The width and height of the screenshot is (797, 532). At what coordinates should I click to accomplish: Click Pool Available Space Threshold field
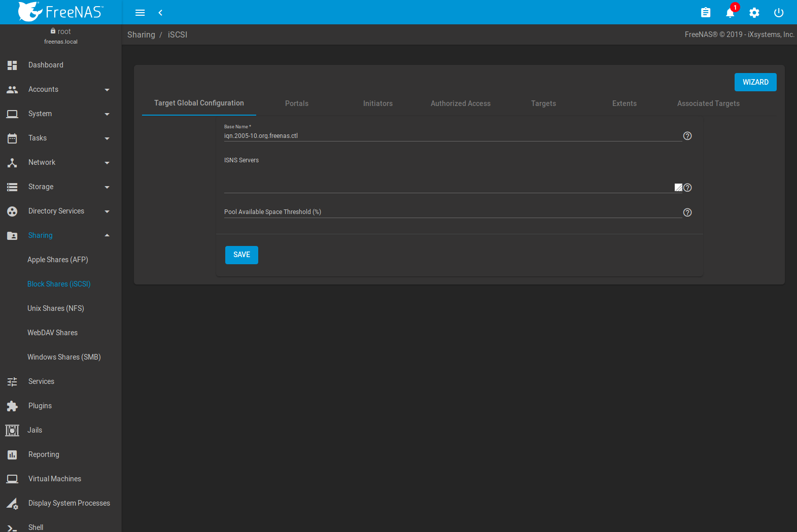pos(453,212)
